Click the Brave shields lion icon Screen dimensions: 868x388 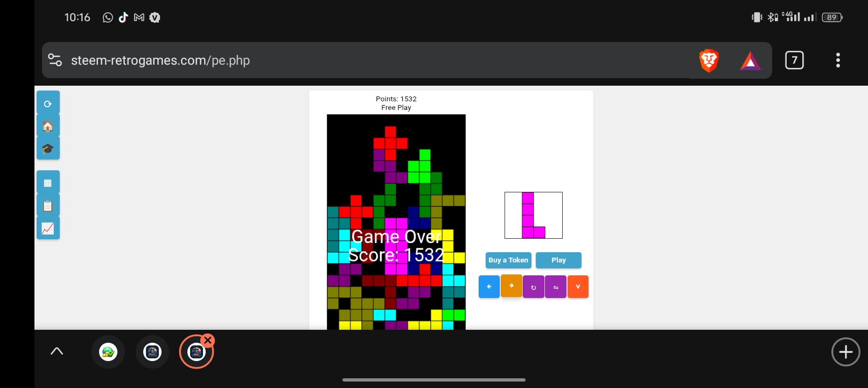click(x=709, y=60)
